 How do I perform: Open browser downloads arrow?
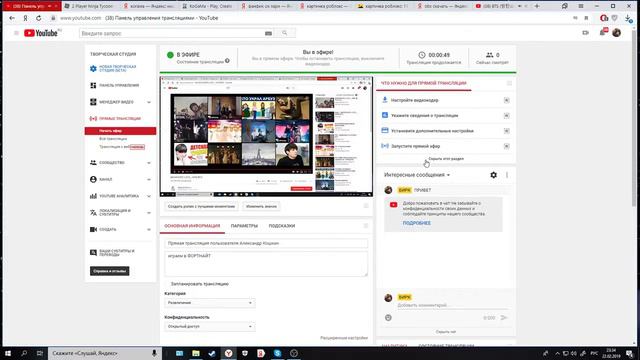(x=628, y=18)
